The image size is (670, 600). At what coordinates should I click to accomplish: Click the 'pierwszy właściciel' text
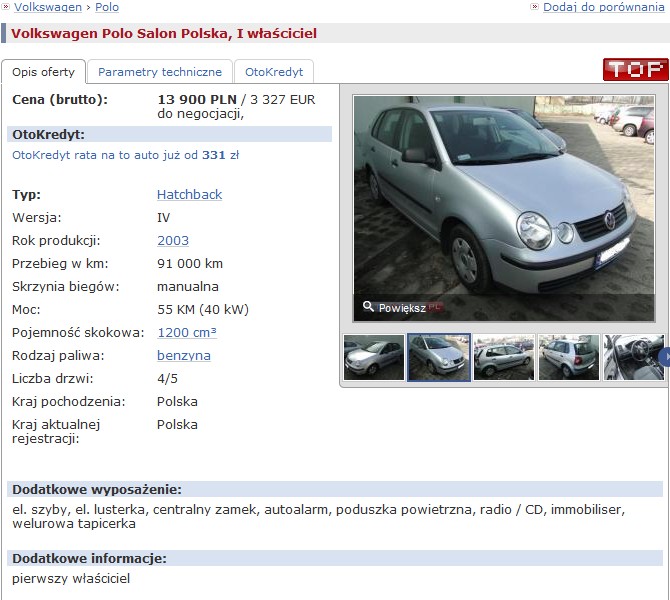tap(71, 579)
